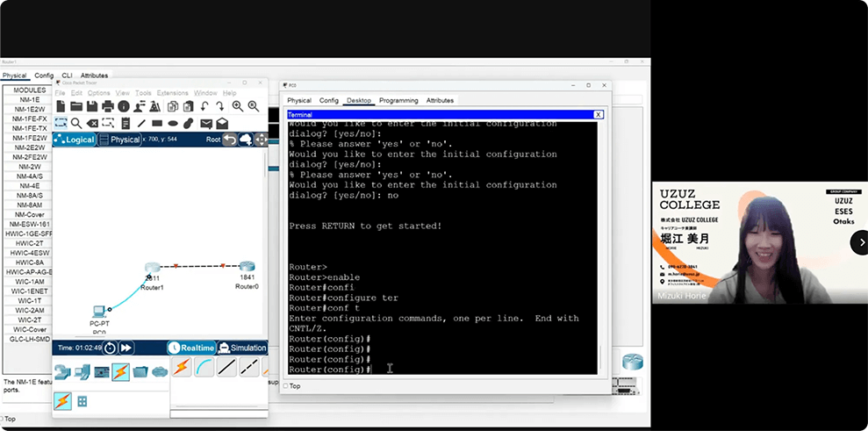Open the CLI tab of Router1
The width and height of the screenshot is (868, 431).
click(67, 75)
